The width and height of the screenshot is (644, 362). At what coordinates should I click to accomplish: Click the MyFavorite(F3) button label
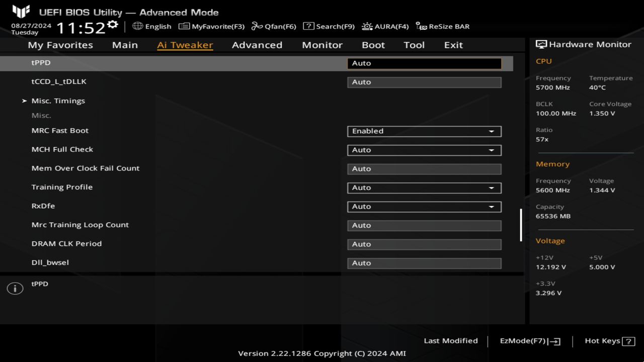click(x=218, y=26)
